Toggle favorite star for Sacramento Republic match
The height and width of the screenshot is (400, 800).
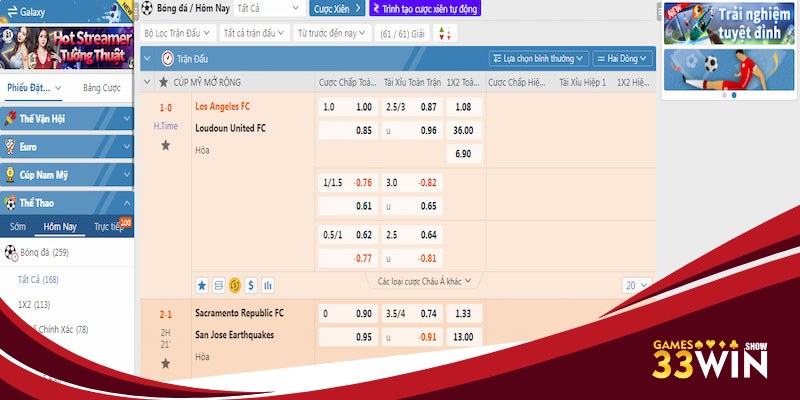tap(165, 363)
